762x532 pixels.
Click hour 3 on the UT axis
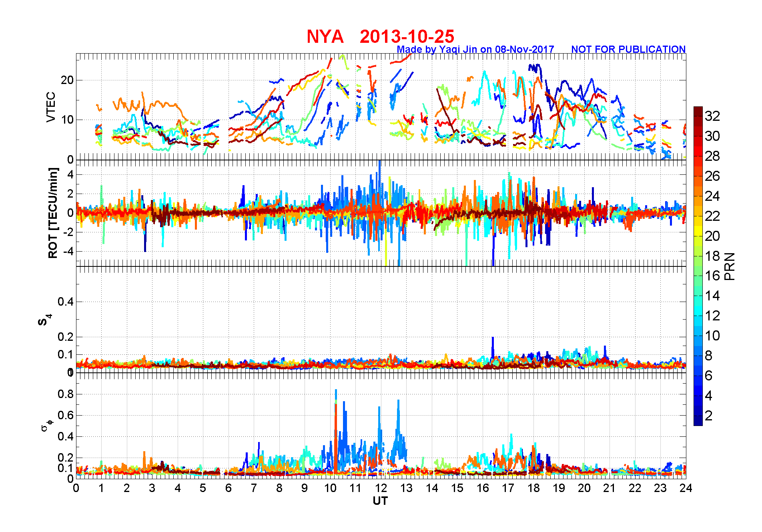pyautogui.click(x=152, y=488)
